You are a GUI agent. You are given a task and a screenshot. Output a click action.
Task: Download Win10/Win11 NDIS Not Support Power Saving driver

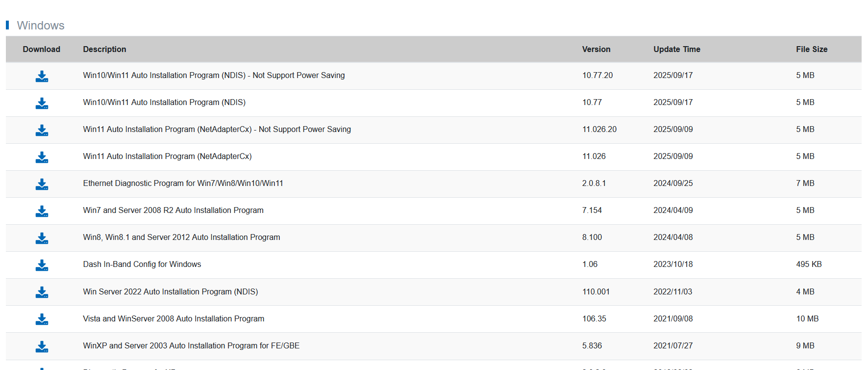click(x=42, y=76)
